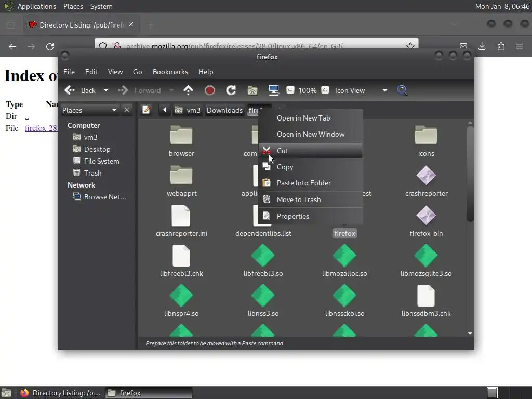Select the libmozsqlite3.so library icon

[426, 256]
